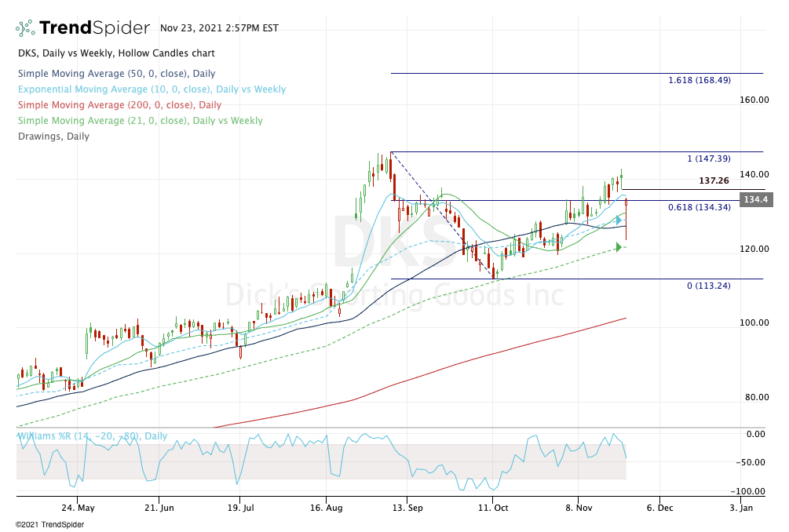Click the '140.00' price axis label
The height and width of the screenshot is (532, 789).
[x=754, y=174]
